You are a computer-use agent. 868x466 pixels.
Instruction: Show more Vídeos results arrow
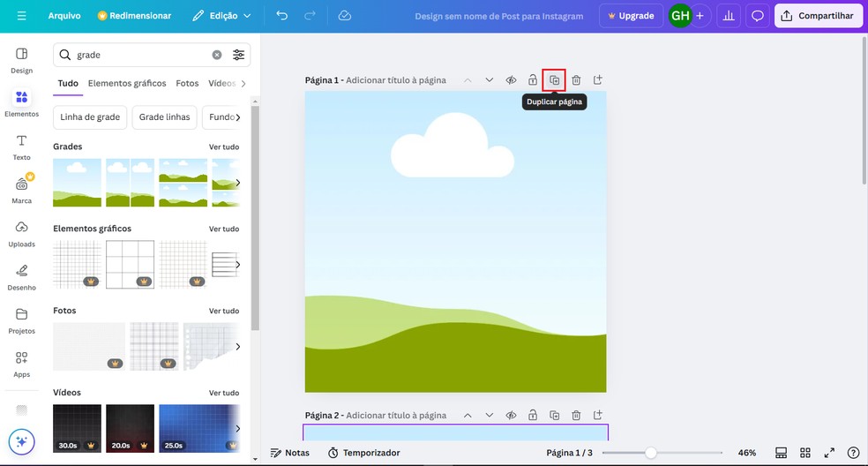point(238,428)
